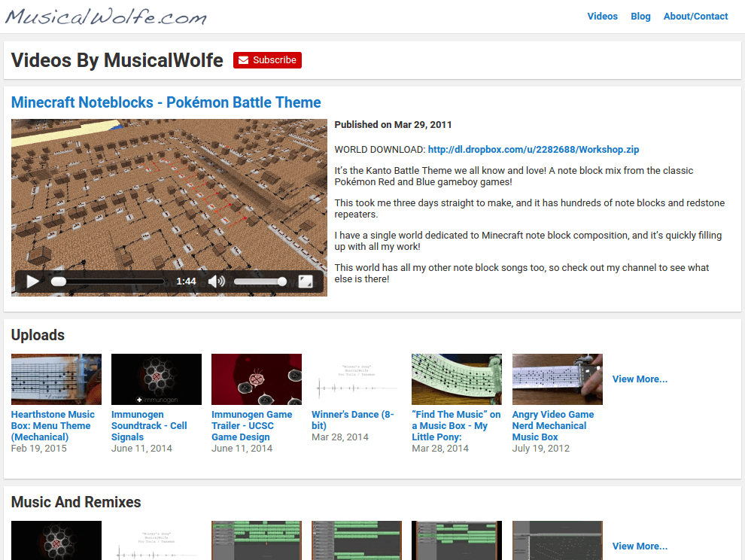Screen dimensions: 745x560
Task: Click the envelope icon on the Subscribe button
Action: pyautogui.click(x=242, y=59)
